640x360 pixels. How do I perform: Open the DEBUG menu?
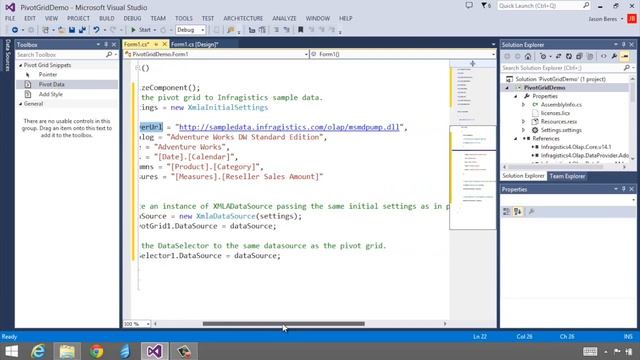[x=132, y=18]
